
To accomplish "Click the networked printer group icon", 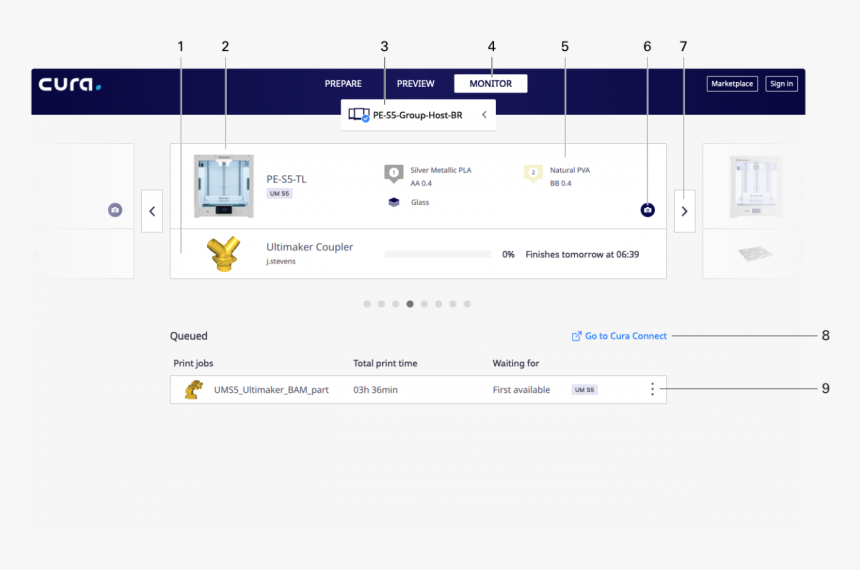I will (359, 115).
